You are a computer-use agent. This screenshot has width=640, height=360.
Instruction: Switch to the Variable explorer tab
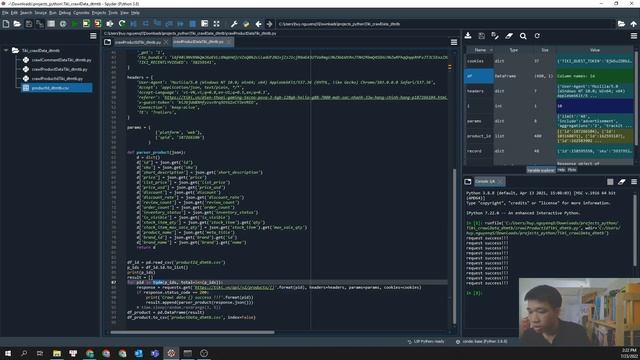point(540,170)
